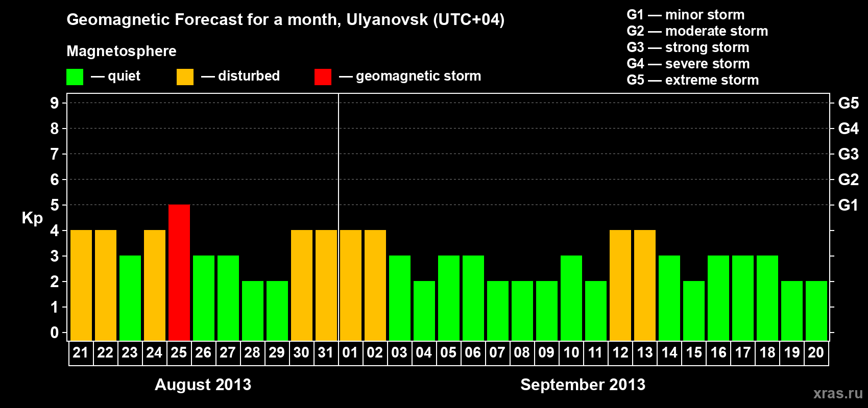Click date label 07 on the axis
The height and width of the screenshot is (408, 868).
tap(497, 352)
